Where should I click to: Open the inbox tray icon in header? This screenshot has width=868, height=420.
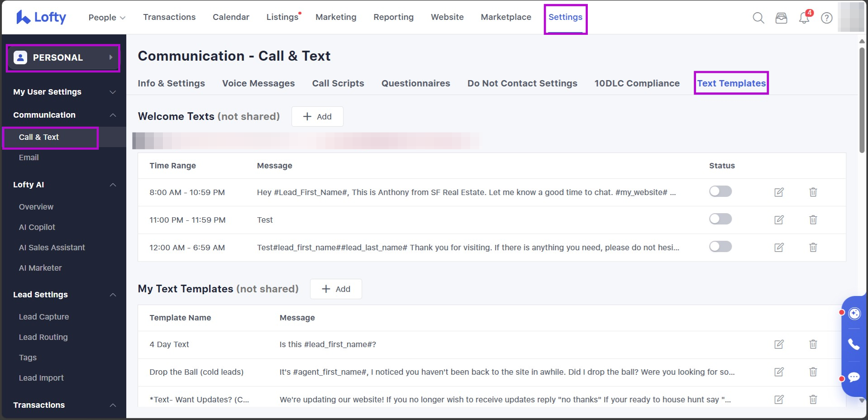781,18
